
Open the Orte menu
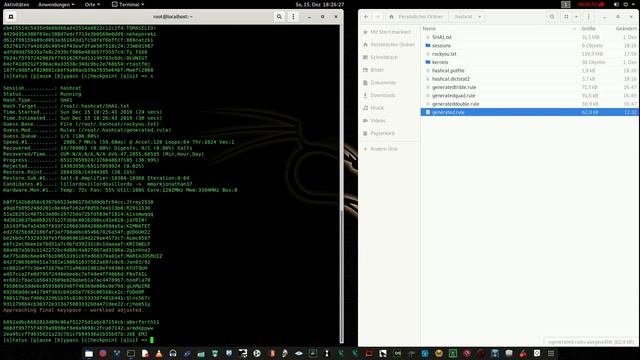(92, 4)
